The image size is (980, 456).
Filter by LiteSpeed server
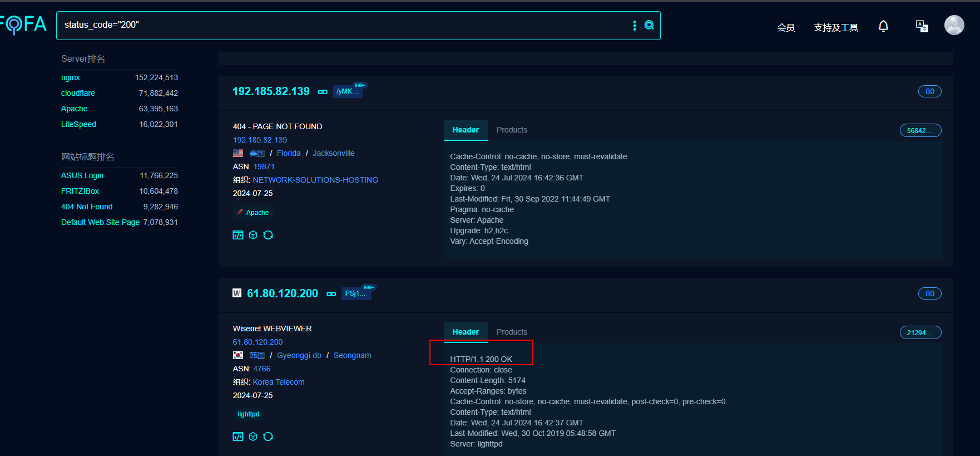[78, 124]
